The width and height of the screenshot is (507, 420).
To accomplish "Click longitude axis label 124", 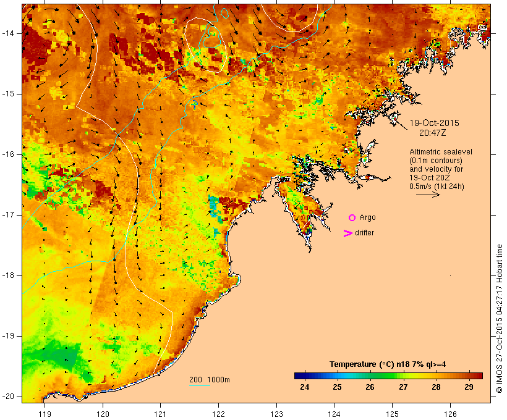I will [334, 414].
